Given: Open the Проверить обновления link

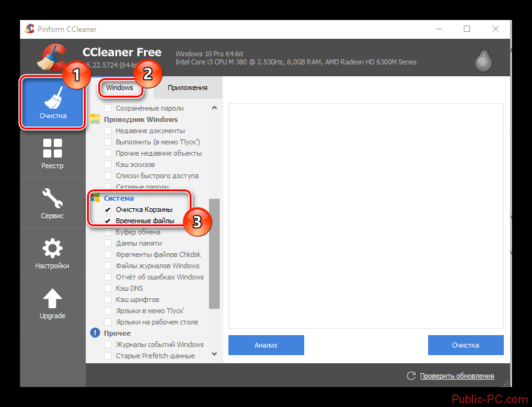Looking at the screenshot, I should tap(457, 376).
